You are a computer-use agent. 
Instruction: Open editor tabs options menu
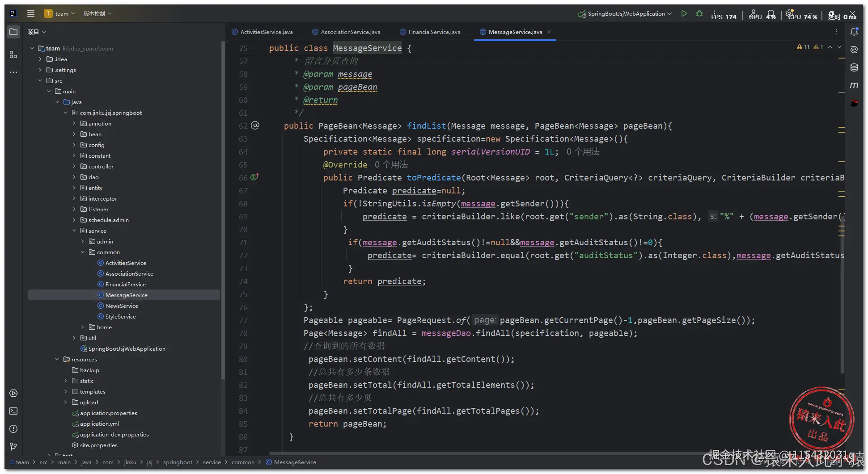[x=836, y=32]
